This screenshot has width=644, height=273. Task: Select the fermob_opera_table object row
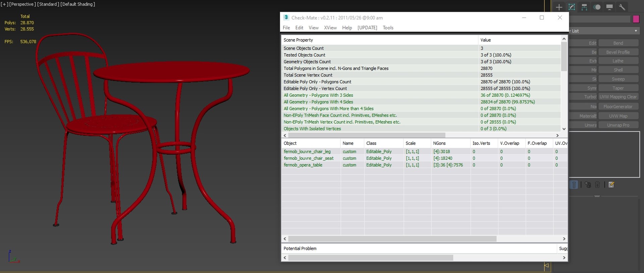[424, 165]
